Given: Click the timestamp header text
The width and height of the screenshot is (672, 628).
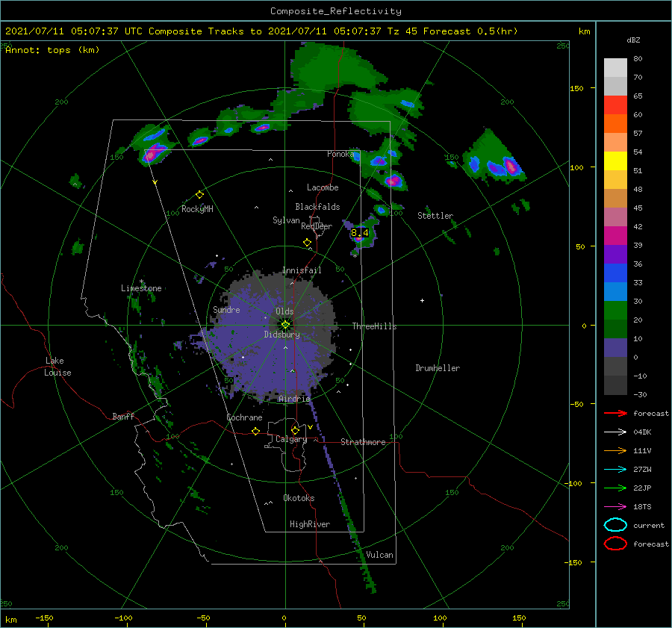Looking at the screenshot, I should pos(261,31).
